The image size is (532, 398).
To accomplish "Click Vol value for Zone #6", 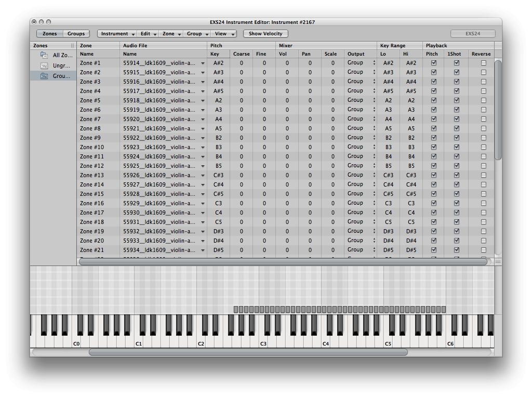I will click(287, 110).
